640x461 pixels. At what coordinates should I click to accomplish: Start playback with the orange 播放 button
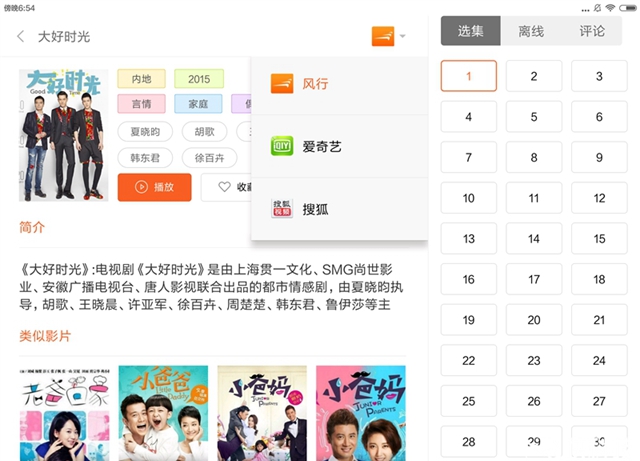pos(154,187)
